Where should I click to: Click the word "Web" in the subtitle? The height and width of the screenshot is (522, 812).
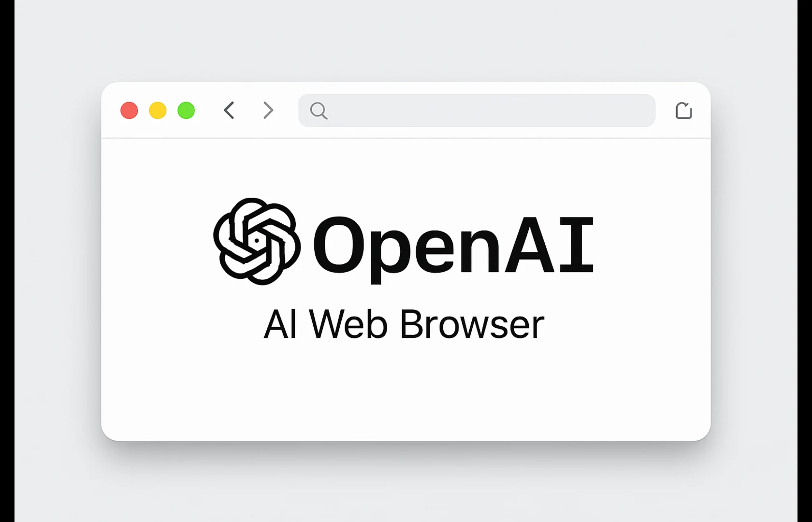348,324
